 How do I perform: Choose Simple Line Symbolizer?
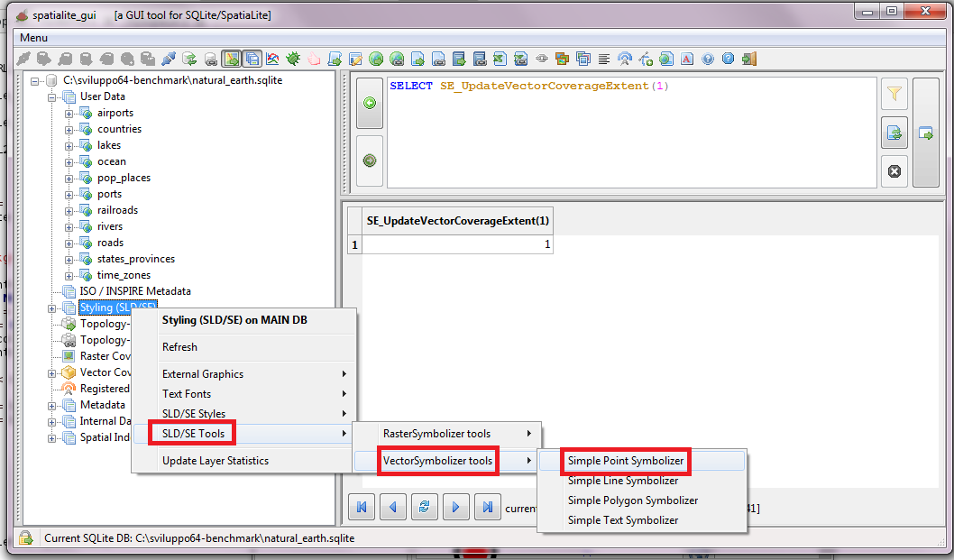pos(642,481)
